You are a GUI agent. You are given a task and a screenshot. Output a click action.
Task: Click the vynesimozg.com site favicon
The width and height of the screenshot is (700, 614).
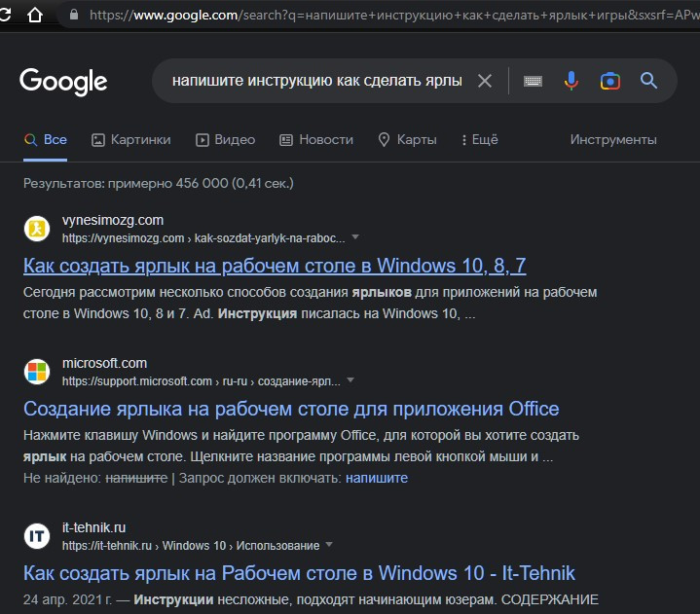pos(36,229)
